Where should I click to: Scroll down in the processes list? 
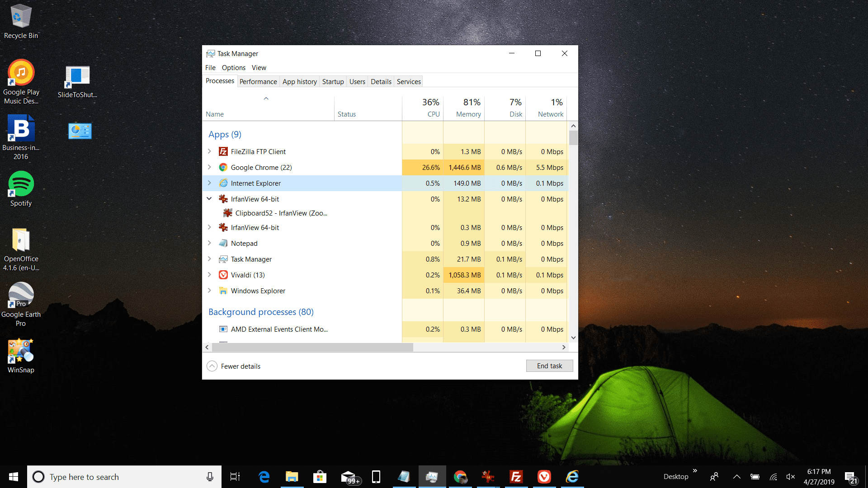pyautogui.click(x=572, y=337)
